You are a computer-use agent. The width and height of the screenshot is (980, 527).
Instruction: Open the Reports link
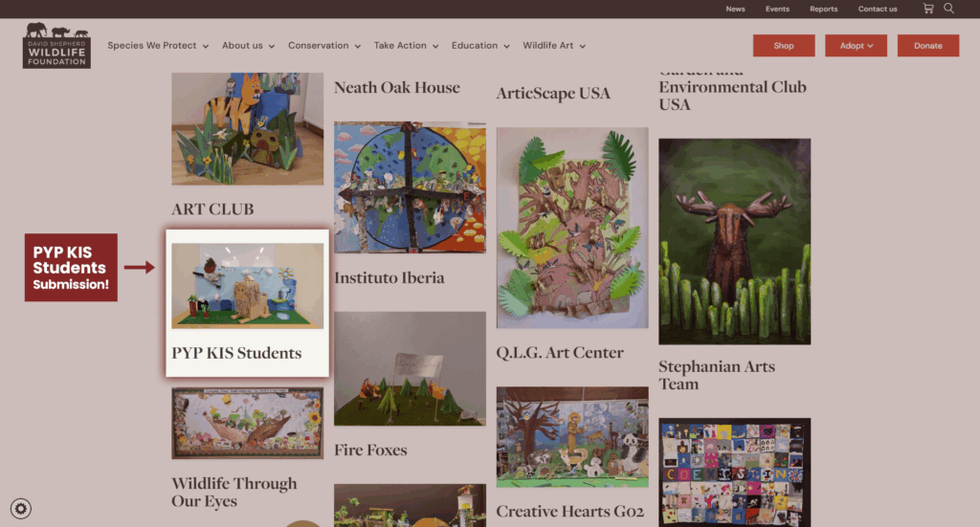point(824,9)
